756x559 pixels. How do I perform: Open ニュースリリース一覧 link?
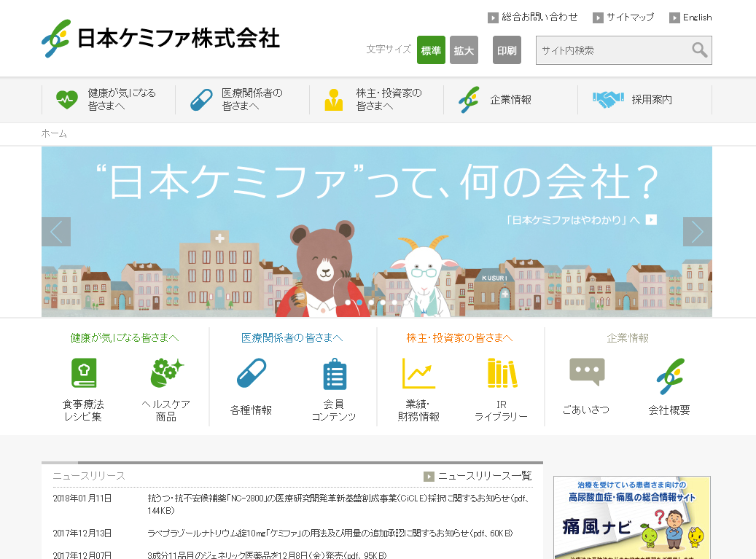click(x=485, y=476)
